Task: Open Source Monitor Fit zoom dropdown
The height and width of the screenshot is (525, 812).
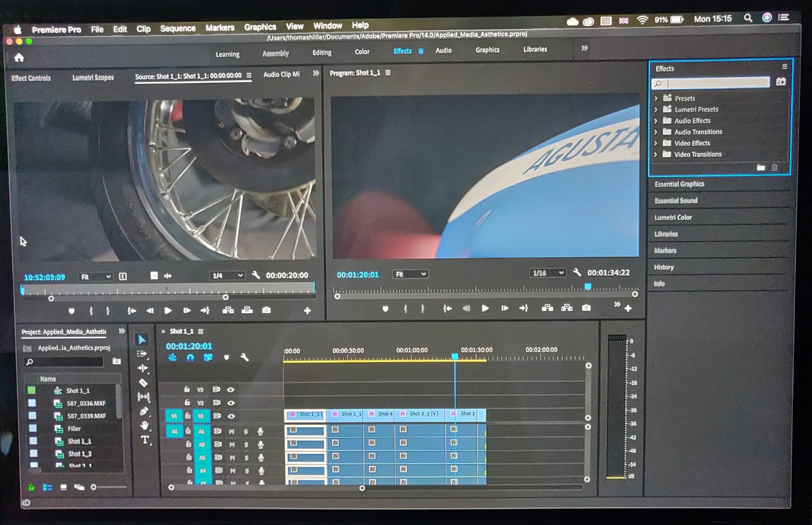Action: (x=95, y=277)
